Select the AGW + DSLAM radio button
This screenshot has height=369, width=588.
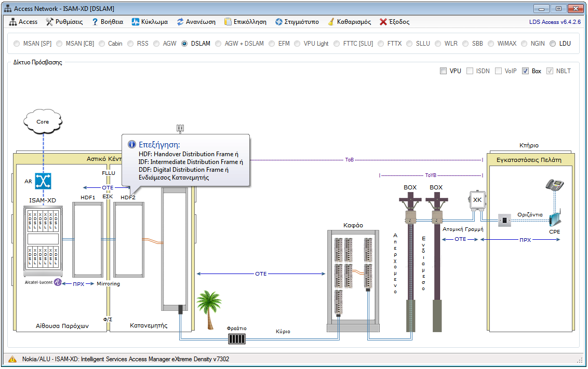pyautogui.click(x=218, y=44)
